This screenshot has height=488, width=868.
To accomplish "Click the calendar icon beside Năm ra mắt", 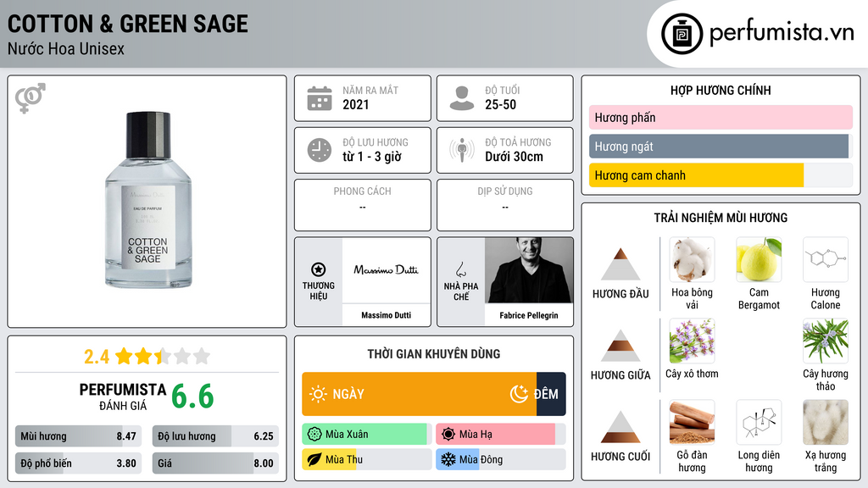I will point(320,98).
